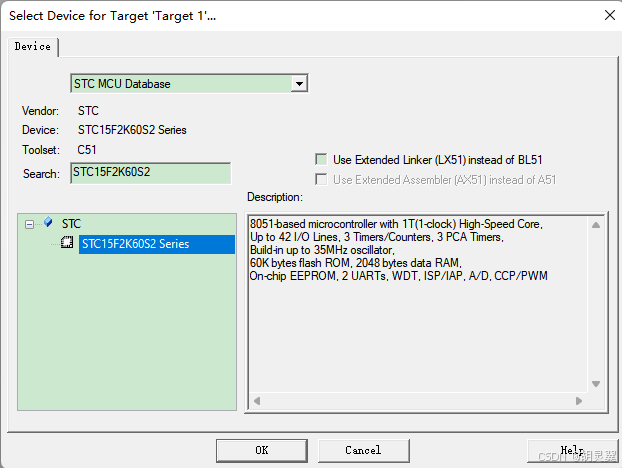
Task: Click the Cancel button
Action: coord(363,450)
